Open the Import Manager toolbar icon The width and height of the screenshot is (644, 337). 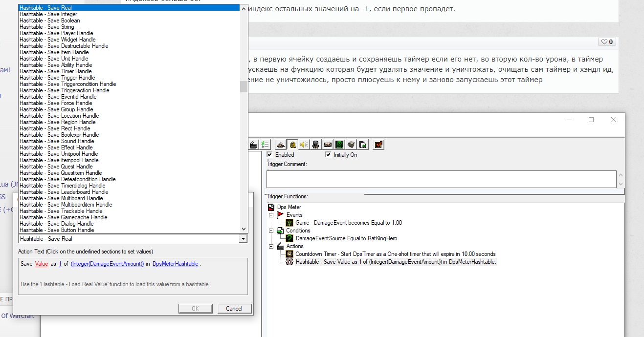362,144
